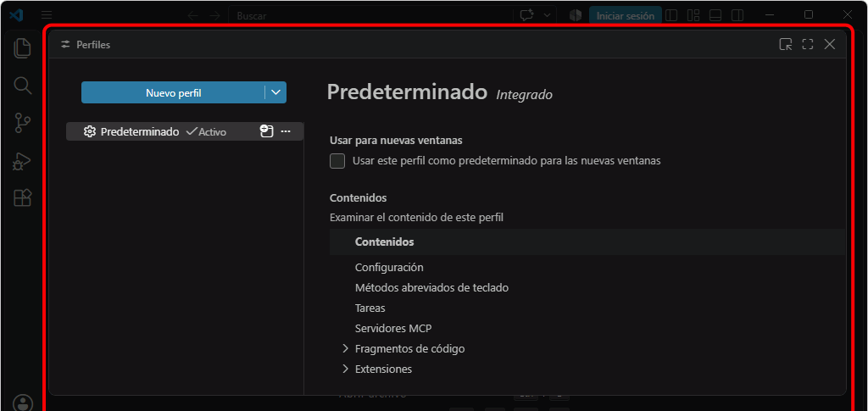The height and width of the screenshot is (411, 868).
Task: Open the customize layout icon
Action: tap(693, 15)
